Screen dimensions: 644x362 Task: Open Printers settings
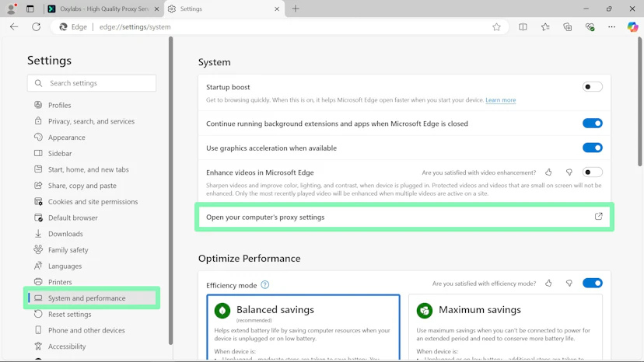pos(60,282)
